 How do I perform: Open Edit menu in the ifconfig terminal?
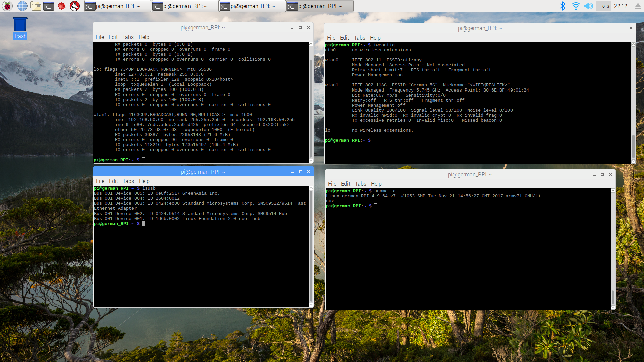point(113,37)
